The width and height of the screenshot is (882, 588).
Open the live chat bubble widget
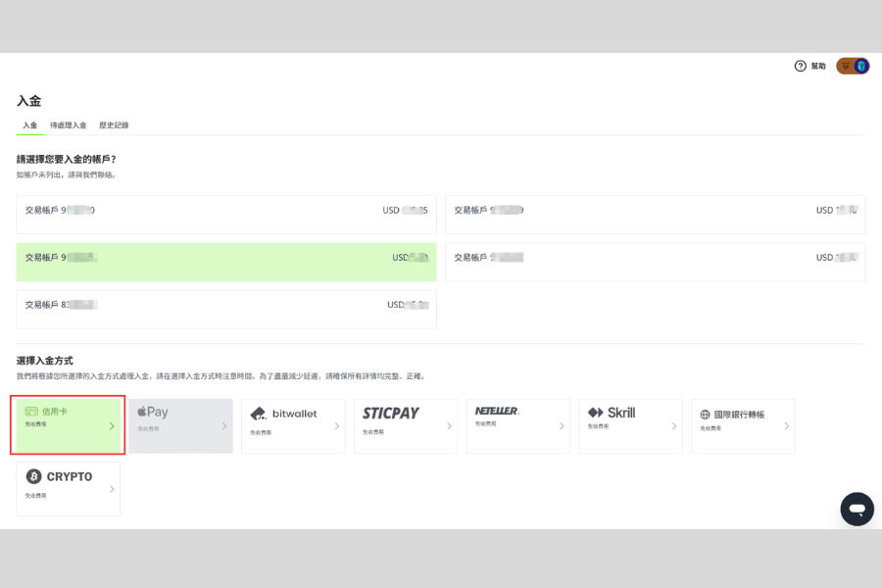click(857, 510)
